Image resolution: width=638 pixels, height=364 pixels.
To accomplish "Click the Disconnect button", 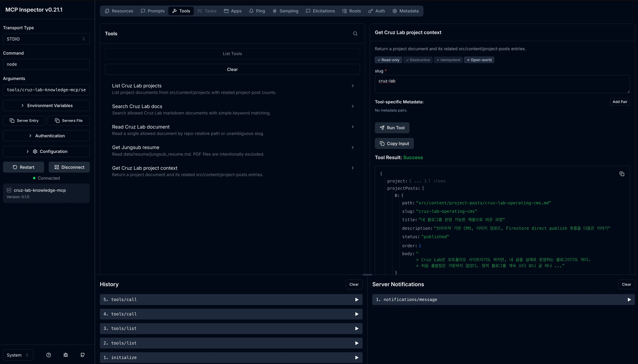I will (x=69, y=167).
